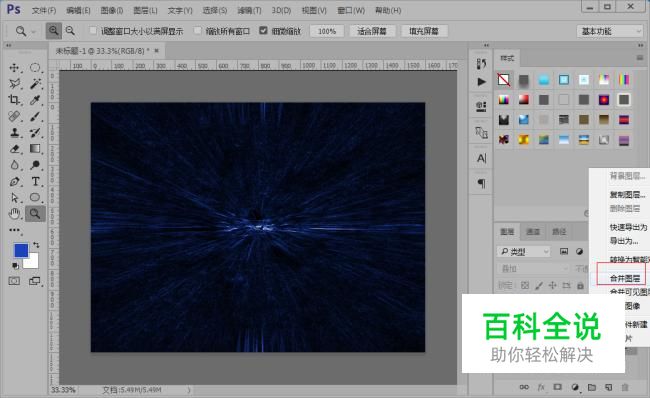Click the Fit Screen button

click(x=371, y=31)
